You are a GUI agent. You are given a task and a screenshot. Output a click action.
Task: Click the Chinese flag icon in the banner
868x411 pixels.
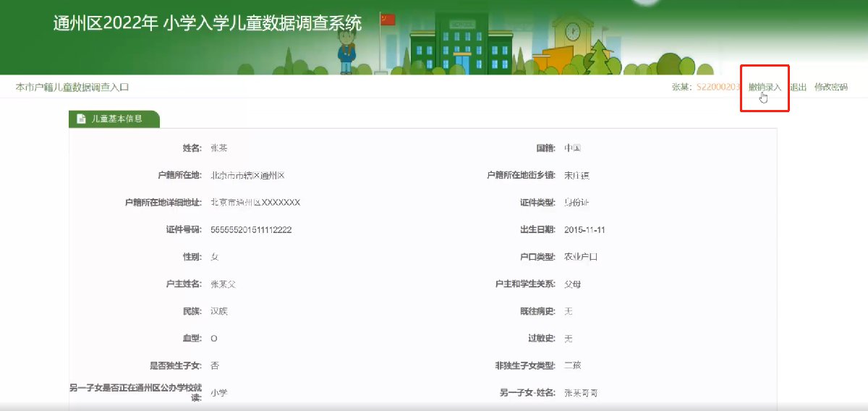coord(388,20)
